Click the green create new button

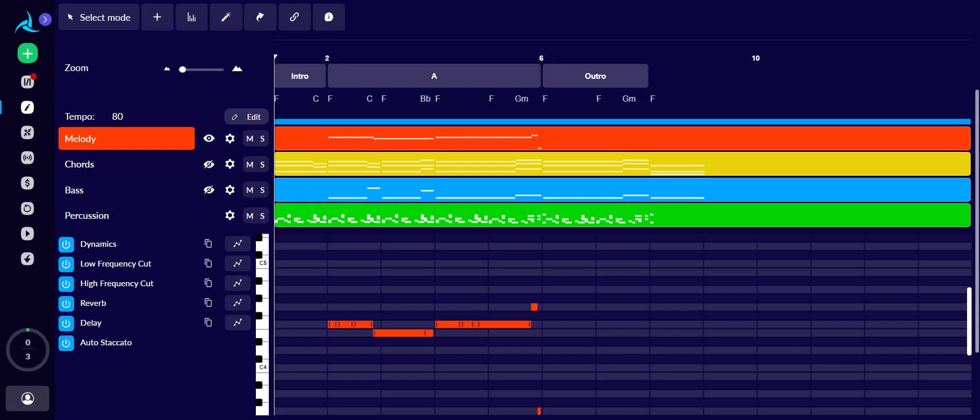point(27,53)
